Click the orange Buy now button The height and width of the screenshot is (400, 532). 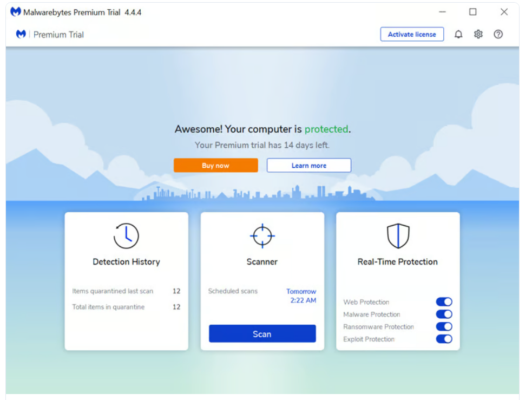(x=215, y=166)
